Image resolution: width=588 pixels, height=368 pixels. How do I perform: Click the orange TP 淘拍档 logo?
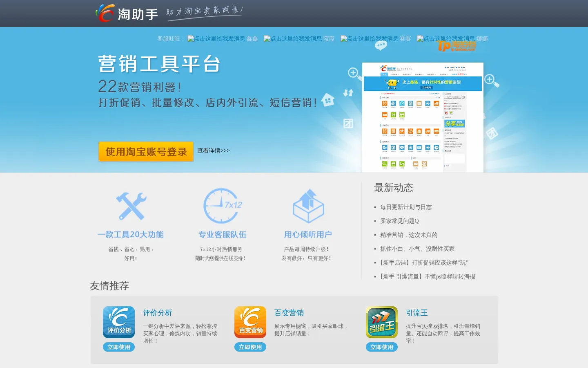(457, 46)
